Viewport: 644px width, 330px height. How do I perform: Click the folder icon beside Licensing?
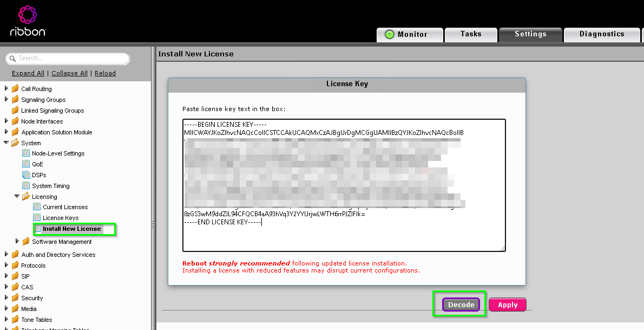[25, 196]
